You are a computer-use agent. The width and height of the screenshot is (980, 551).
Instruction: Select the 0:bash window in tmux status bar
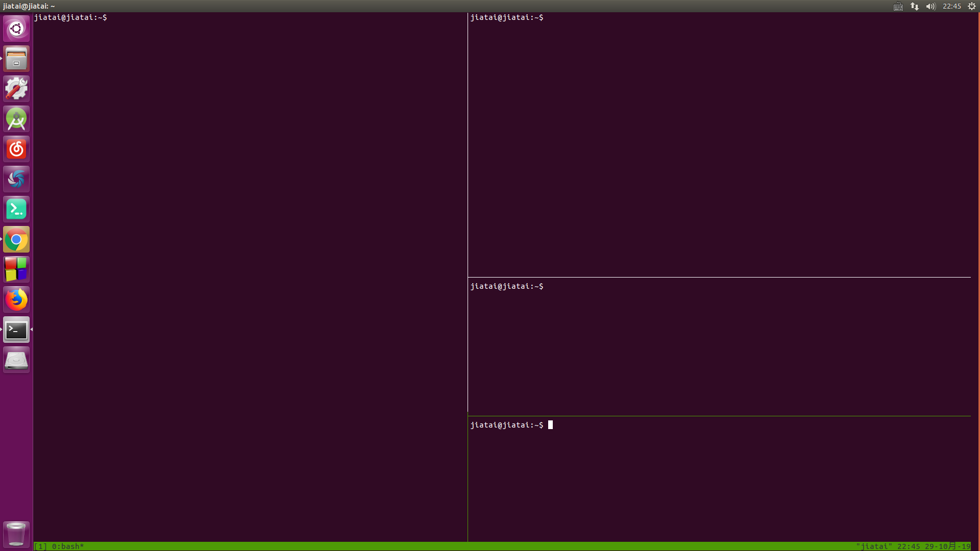pyautogui.click(x=67, y=546)
